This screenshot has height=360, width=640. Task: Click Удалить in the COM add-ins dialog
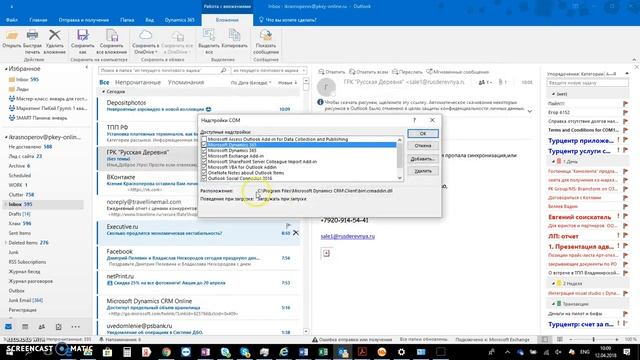pyautogui.click(x=423, y=171)
